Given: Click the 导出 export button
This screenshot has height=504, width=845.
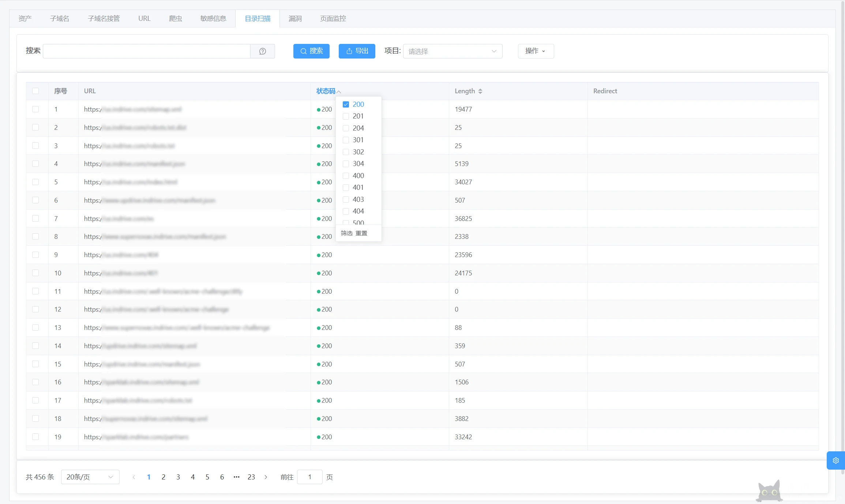Looking at the screenshot, I should tap(357, 51).
